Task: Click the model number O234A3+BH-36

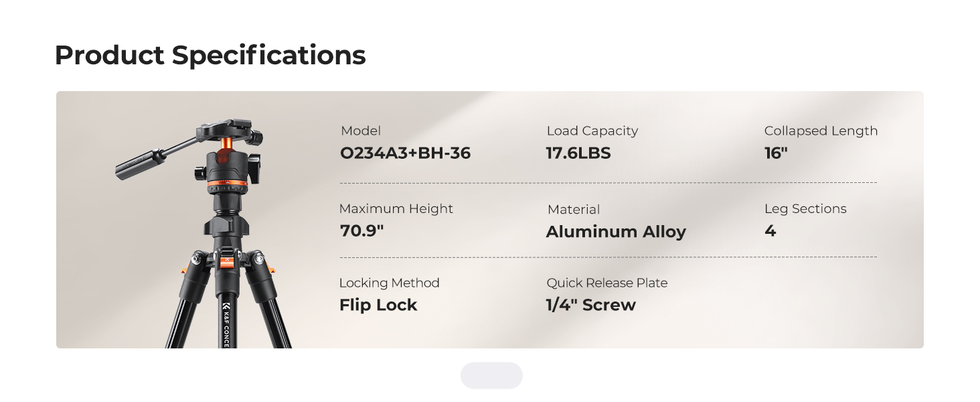Action: pyautogui.click(x=405, y=153)
